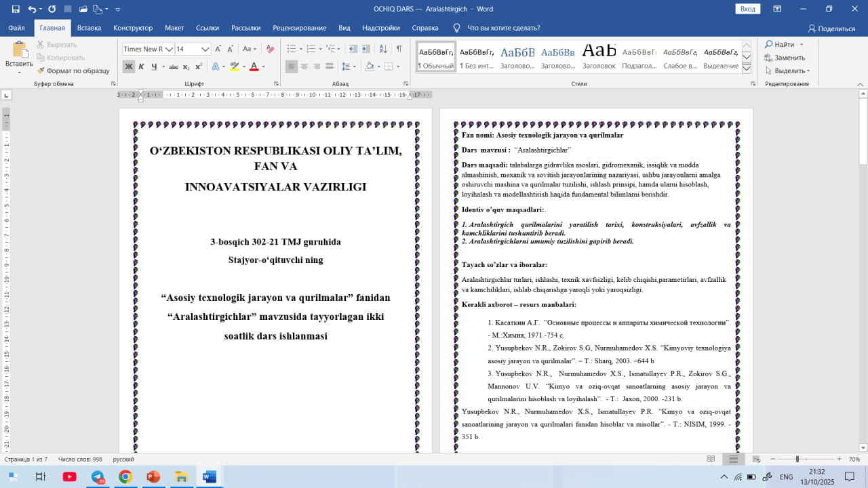
Task: Click the zoom slider in the status bar
Action: 797,459
